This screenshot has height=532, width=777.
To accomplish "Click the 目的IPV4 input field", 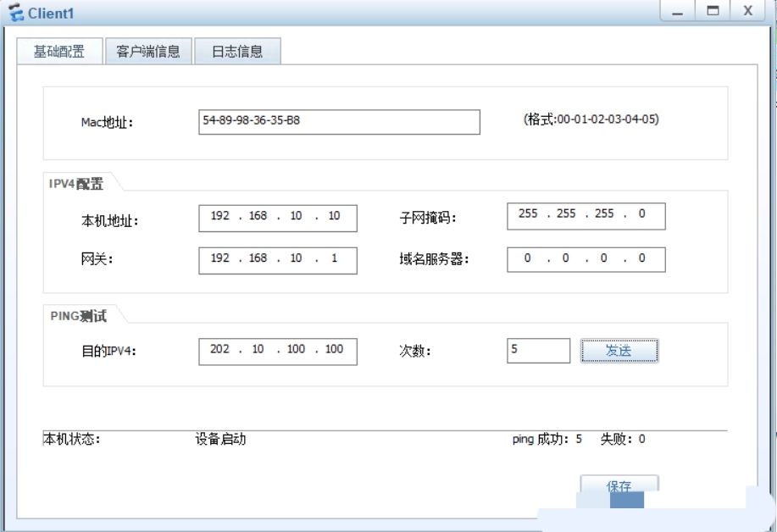I will coord(278,352).
